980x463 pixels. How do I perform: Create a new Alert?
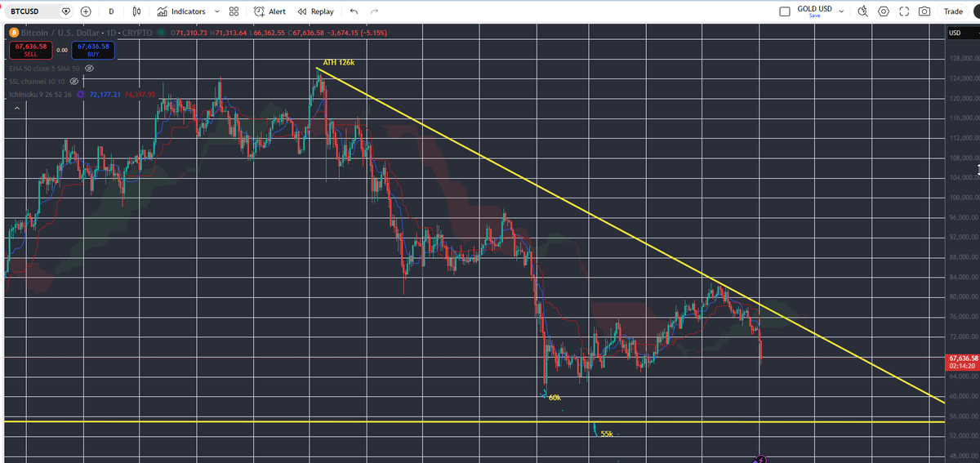pyautogui.click(x=269, y=11)
